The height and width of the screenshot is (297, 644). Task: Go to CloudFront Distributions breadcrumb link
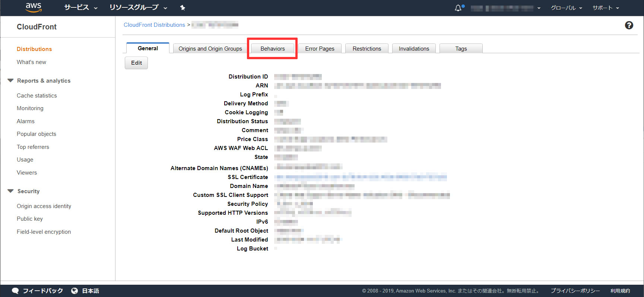pyautogui.click(x=154, y=25)
